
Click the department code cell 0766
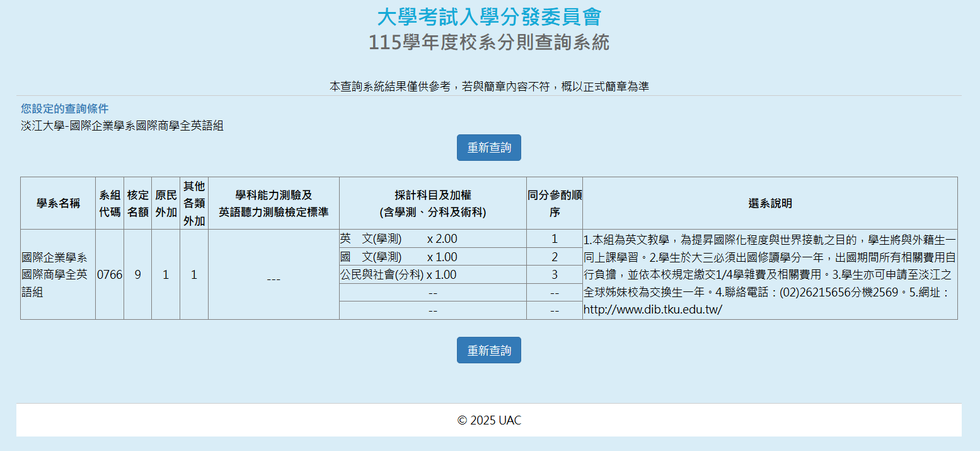click(110, 275)
